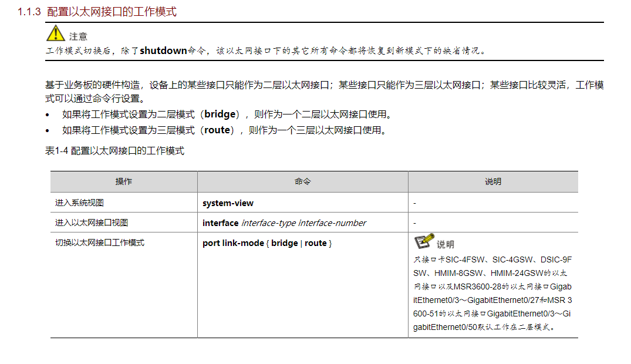Click the note line mentioning HMIM-8GSW
Screen dimensions: 631x364
(490, 273)
